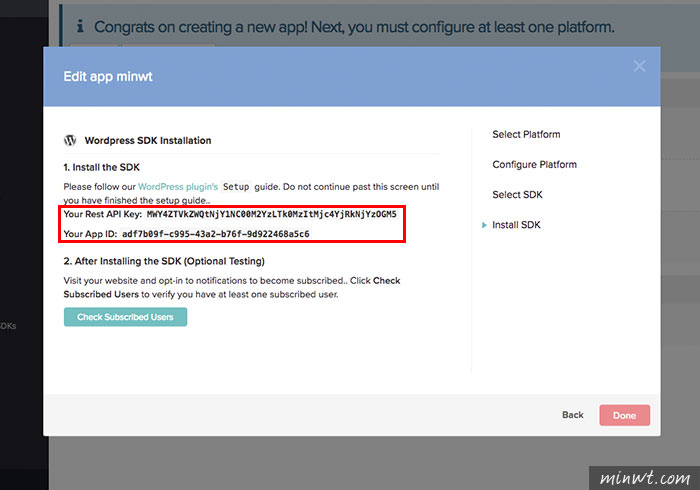
Task: Click the Setup guide code text
Action: [x=236, y=187]
